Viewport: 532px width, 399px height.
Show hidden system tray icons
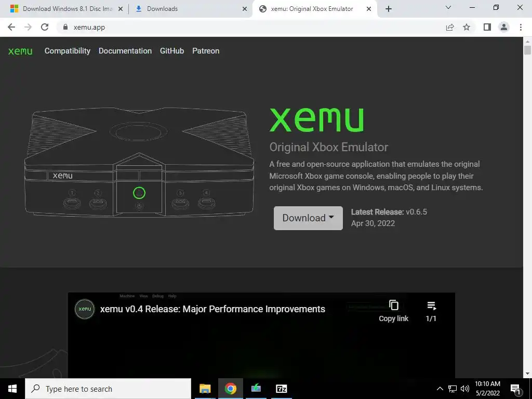tap(440, 389)
